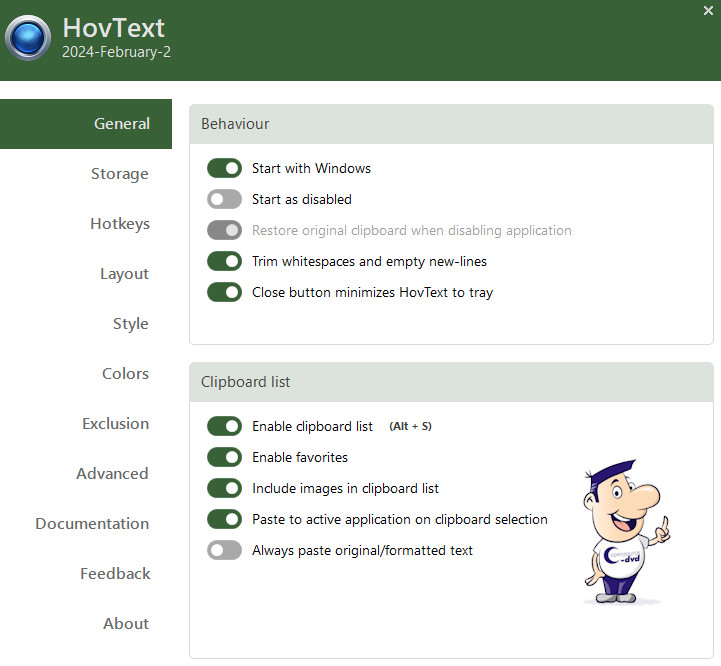Switch to the Hotkeys tab
The height and width of the screenshot is (666, 721).
click(x=119, y=224)
